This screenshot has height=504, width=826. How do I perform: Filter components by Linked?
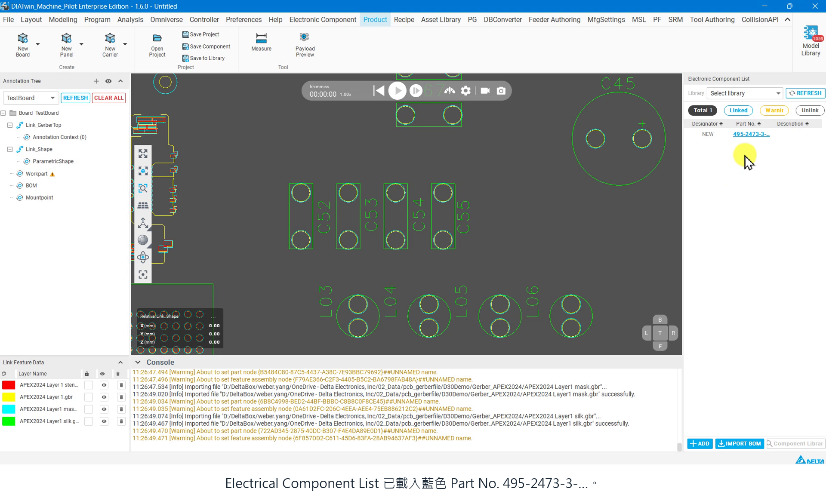(x=738, y=111)
